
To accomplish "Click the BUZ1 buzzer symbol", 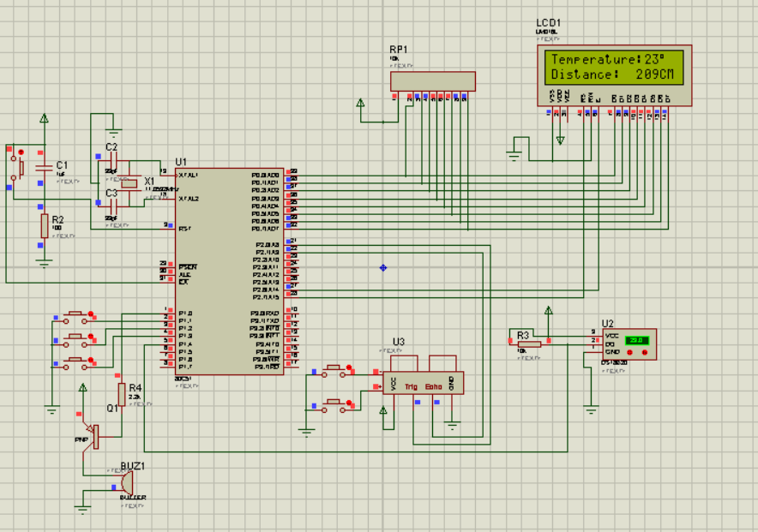I will (x=126, y=483).
